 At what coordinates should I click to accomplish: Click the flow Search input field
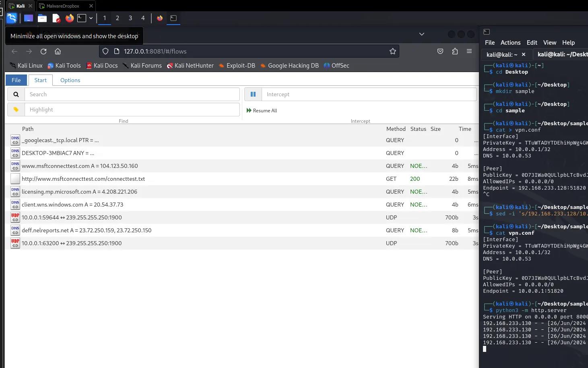(132, 94)
